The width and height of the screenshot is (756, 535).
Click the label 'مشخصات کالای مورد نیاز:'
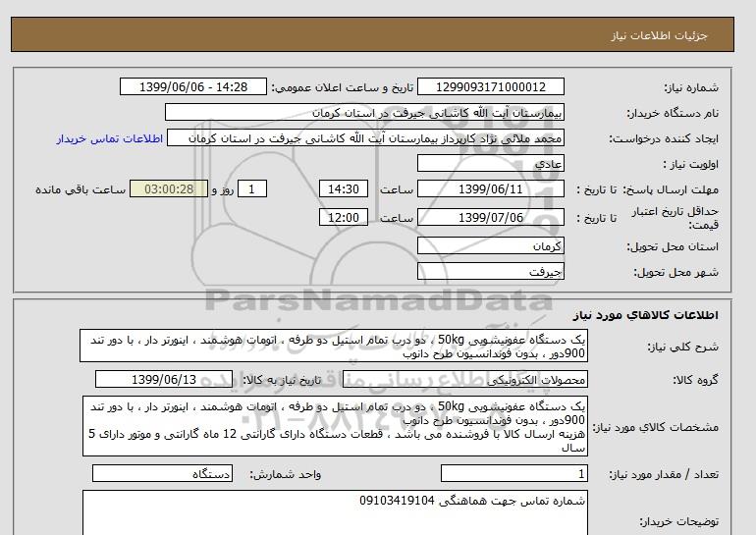tap(656, 427)
